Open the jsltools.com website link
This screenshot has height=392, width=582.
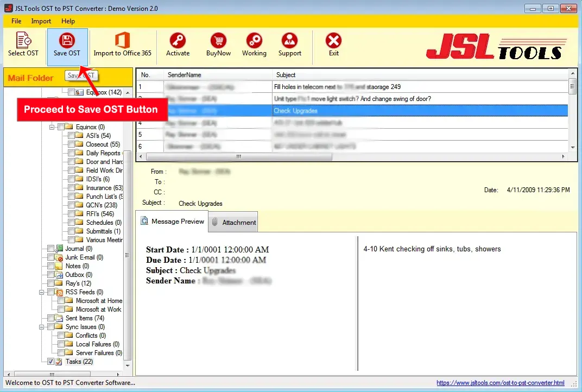[x=500, y=383]
